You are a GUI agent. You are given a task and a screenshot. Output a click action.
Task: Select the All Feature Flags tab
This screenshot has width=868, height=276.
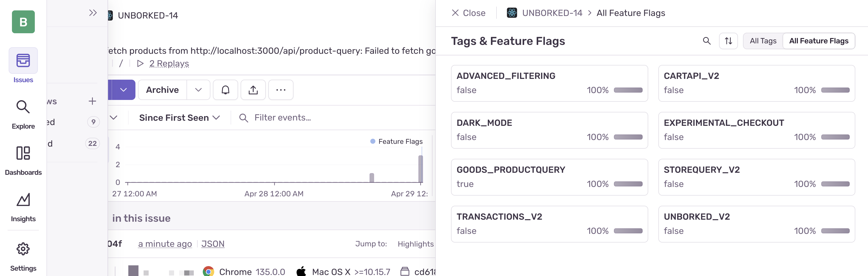pos(818,41)
